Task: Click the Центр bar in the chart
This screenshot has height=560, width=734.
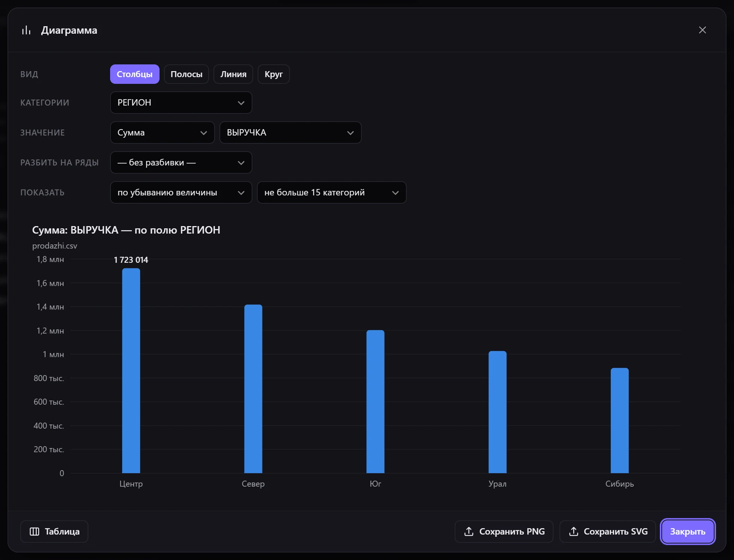Action: (131, 371)
